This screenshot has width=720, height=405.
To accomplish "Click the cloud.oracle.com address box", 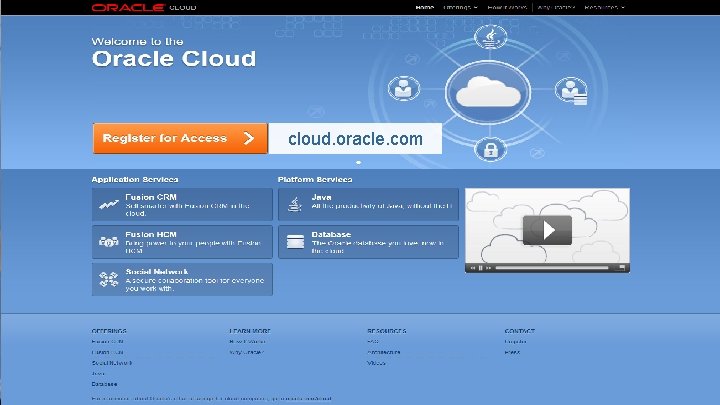I will 355,138.
